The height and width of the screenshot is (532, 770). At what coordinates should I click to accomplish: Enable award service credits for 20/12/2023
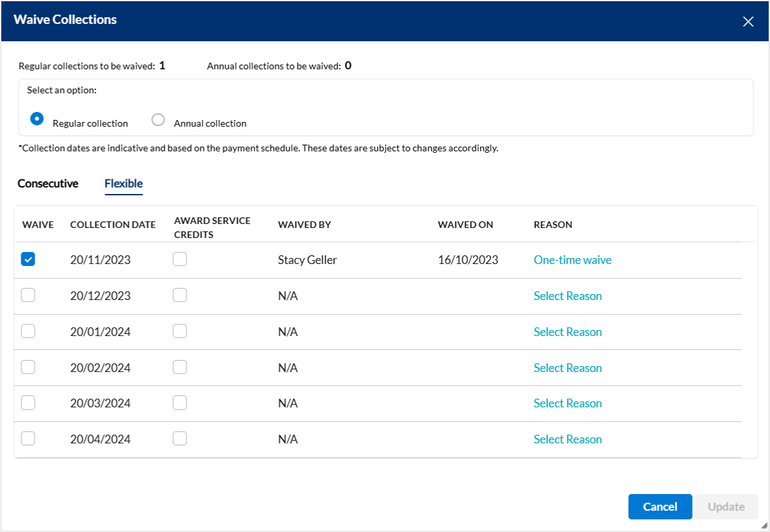pos(180,295)
